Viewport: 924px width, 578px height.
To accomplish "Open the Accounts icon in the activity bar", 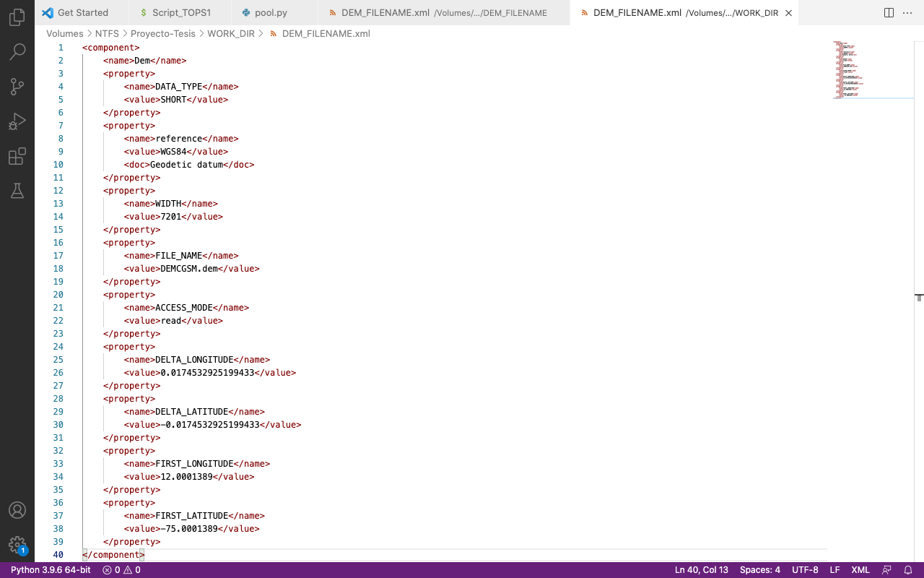I will tap(17, 509).
